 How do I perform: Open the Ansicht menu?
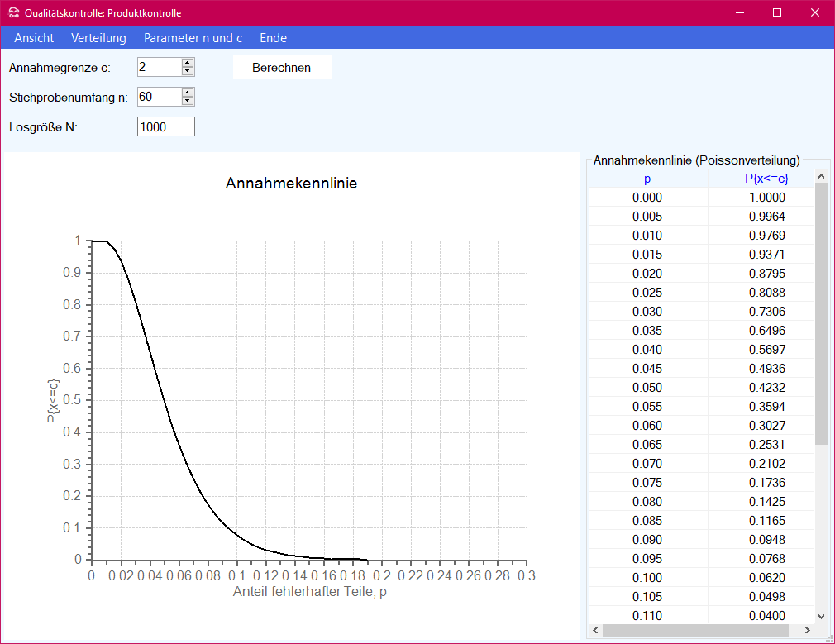tap(34, 38)
